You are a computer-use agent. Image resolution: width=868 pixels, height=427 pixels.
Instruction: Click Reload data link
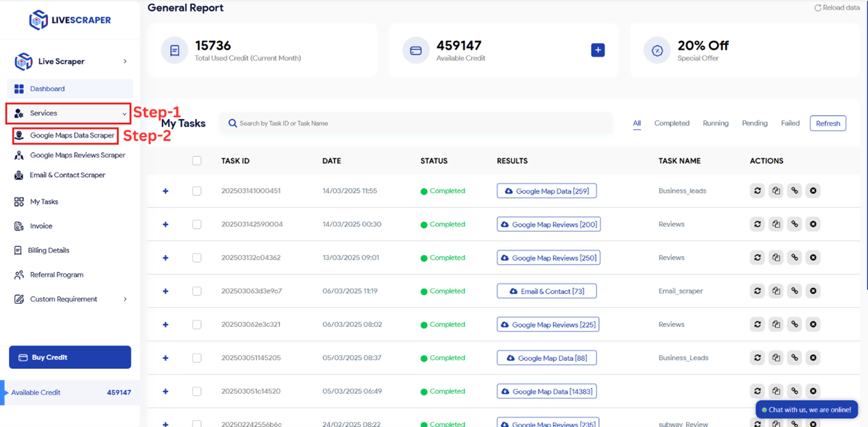click(x=837, y=8)
